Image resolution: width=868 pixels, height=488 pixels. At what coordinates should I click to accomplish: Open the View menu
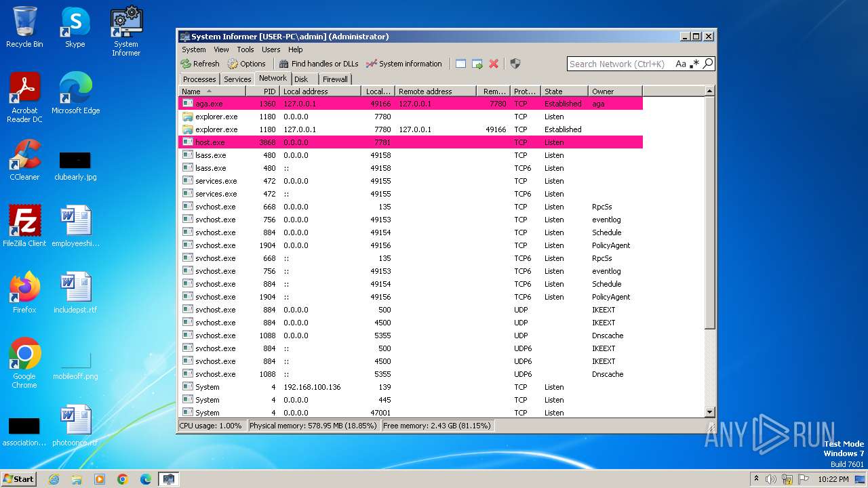221,49
